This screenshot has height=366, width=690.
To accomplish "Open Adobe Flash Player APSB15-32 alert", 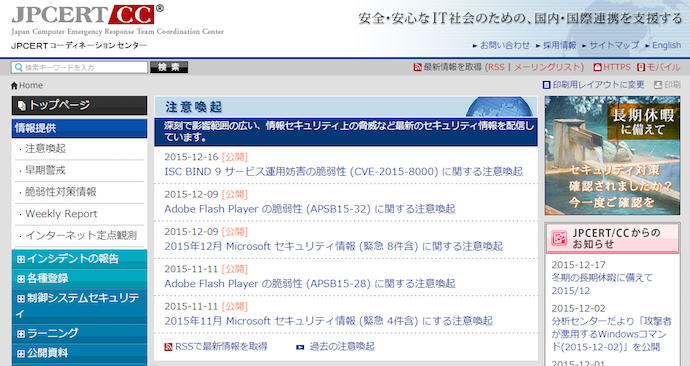I will tap(310, 209).
